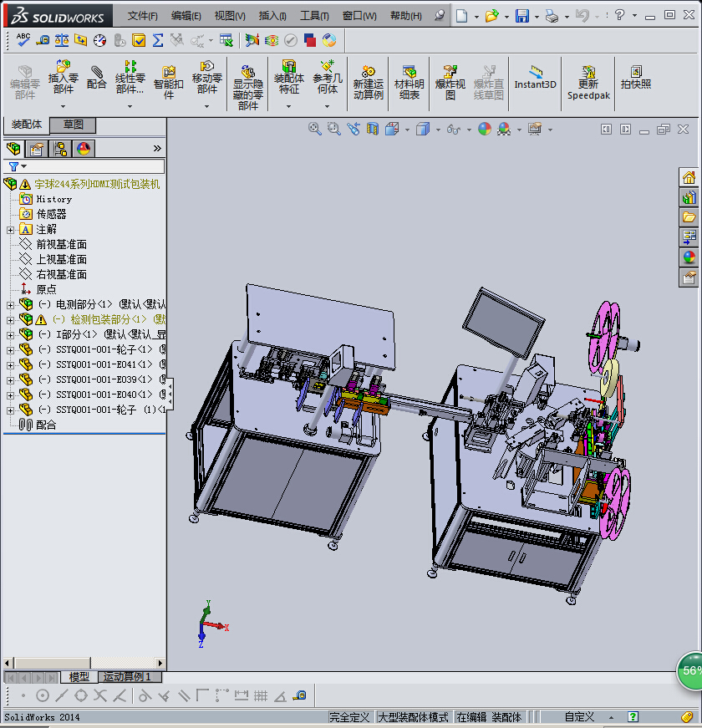Open the 插入(I) menu
Viewport: 702px width, 728px height.
272,16
